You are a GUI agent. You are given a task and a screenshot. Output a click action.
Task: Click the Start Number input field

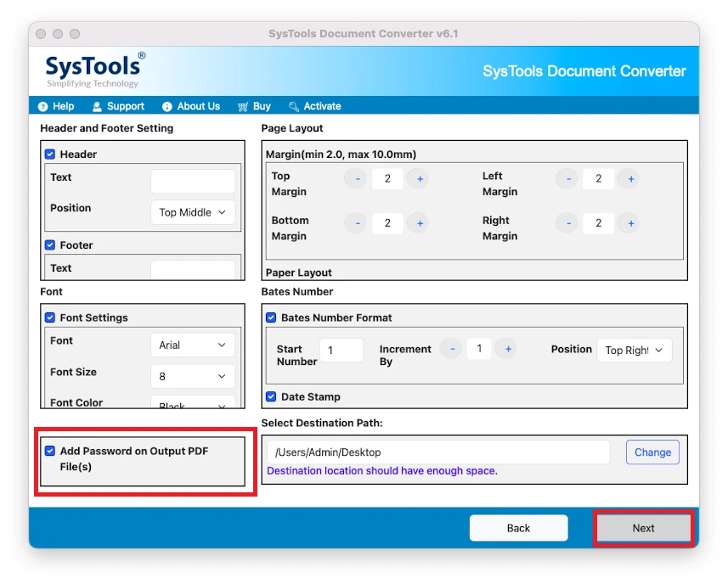tap(341, 351)
